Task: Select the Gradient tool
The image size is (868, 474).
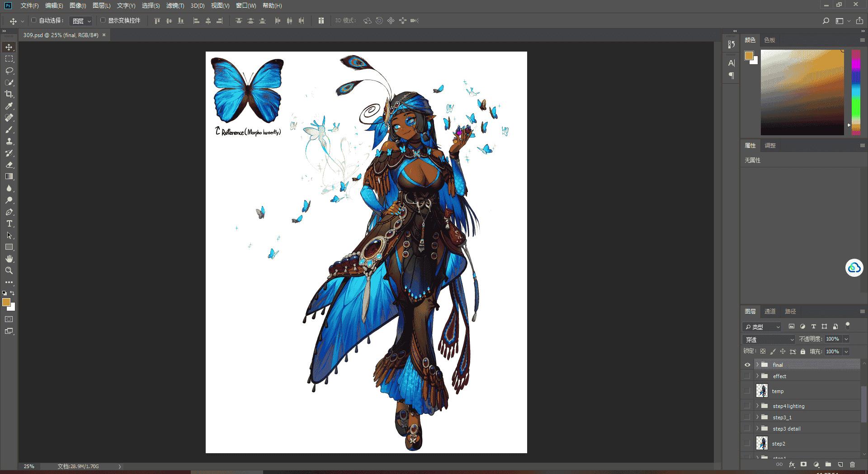Action: pos(9,176)
